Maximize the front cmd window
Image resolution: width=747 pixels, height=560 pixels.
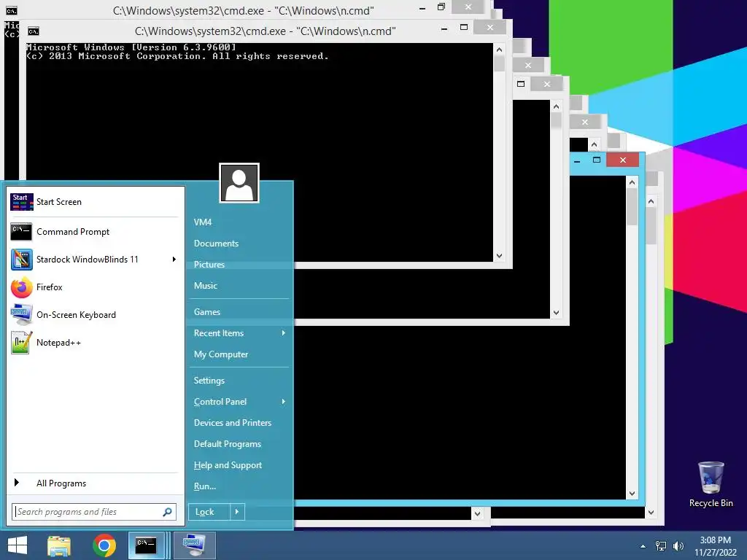(x=464, y=28)
